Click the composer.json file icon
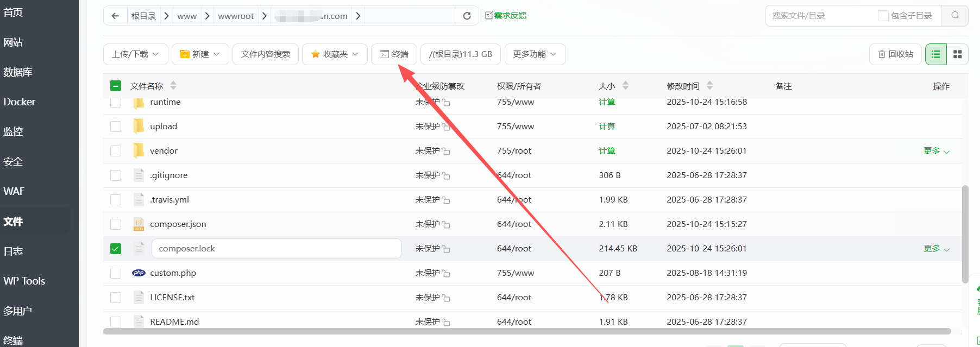The width and height of the screenshot is (980, 347). point(139,224)
